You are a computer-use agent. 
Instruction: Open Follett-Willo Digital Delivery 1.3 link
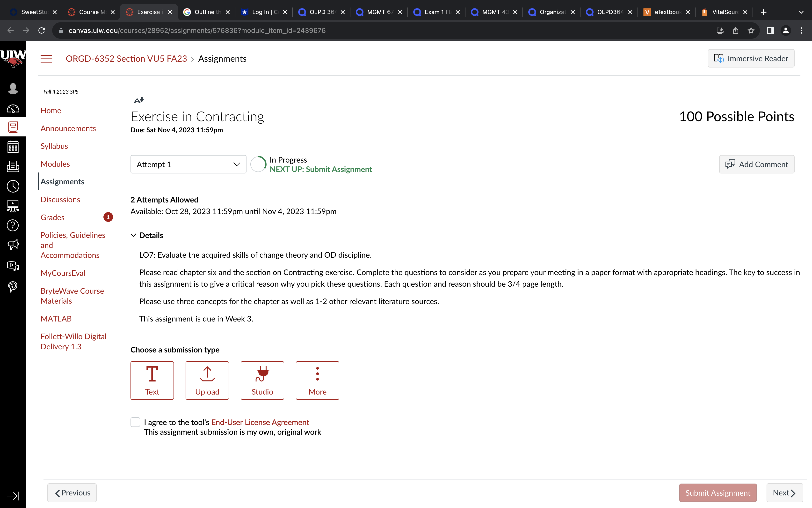(x=73, y=341)
